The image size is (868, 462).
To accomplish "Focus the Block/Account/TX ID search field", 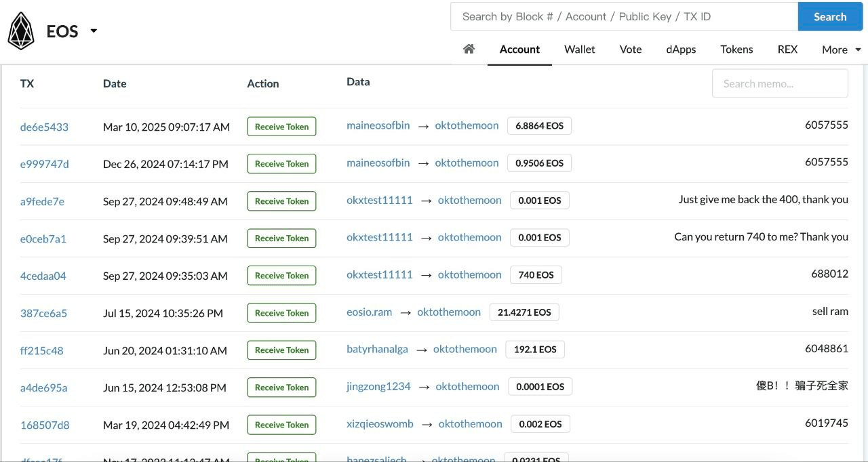I will pyautogui.click(x=624, y=17).
